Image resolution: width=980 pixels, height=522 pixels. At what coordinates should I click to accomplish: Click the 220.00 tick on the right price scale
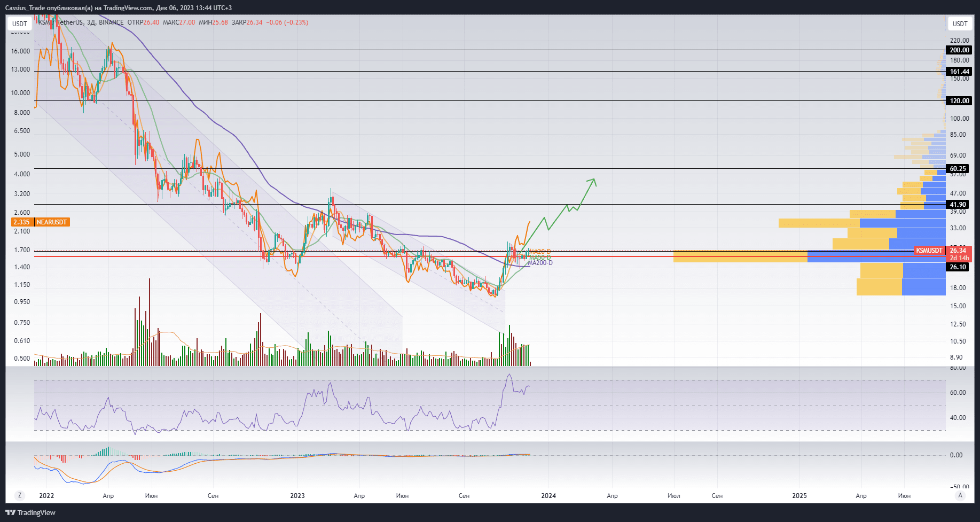pyautogui.click(x=959, y=41)
